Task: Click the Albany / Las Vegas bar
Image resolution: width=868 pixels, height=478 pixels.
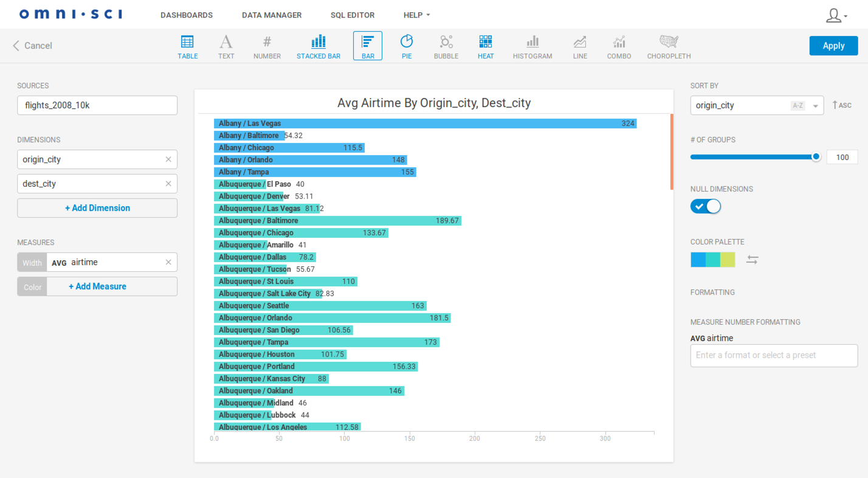Action: 425,123
